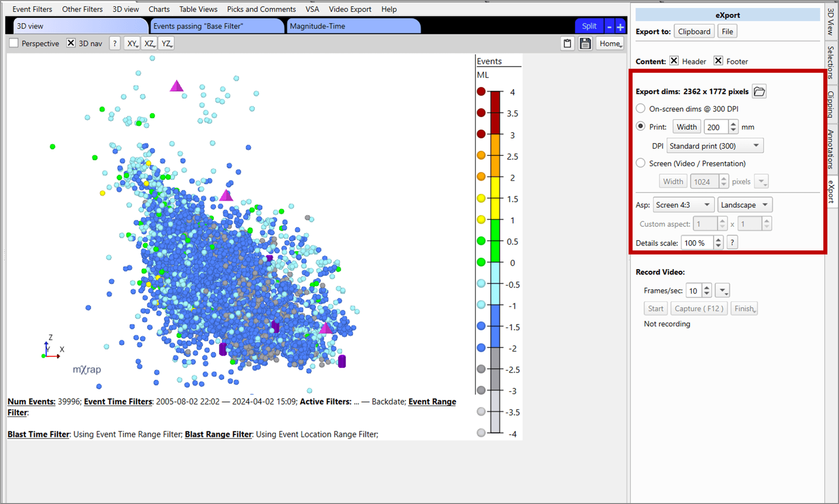
Task: Expand the Screen 4:3 aspect dropdown
Action: [683, 205]
